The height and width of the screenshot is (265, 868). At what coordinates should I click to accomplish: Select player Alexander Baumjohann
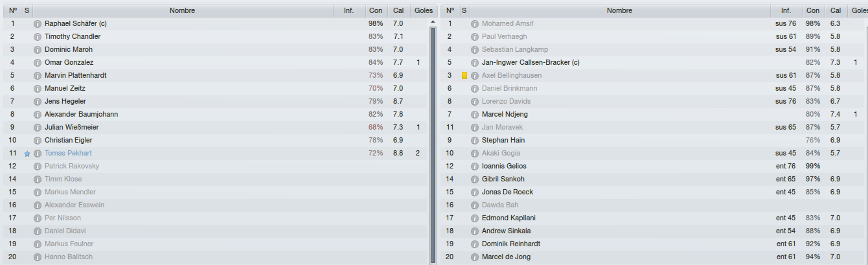(81, 115)
